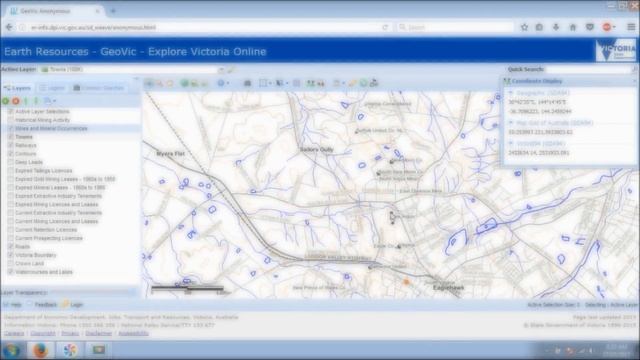Viewport: 640px width, 360px height.
Task: Switch to the Common Searches tab
Action: point(98,88)
